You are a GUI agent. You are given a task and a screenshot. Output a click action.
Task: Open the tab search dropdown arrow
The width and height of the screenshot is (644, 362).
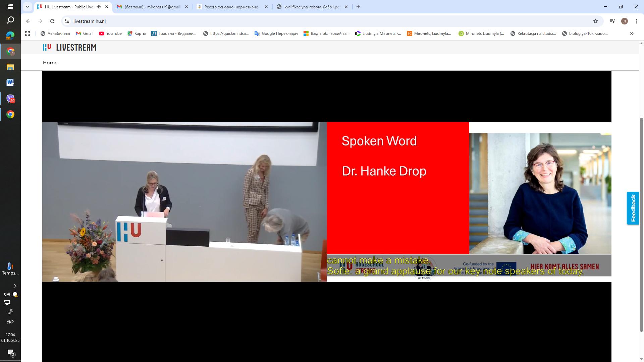pyautogui.click(x=28, y=7)
